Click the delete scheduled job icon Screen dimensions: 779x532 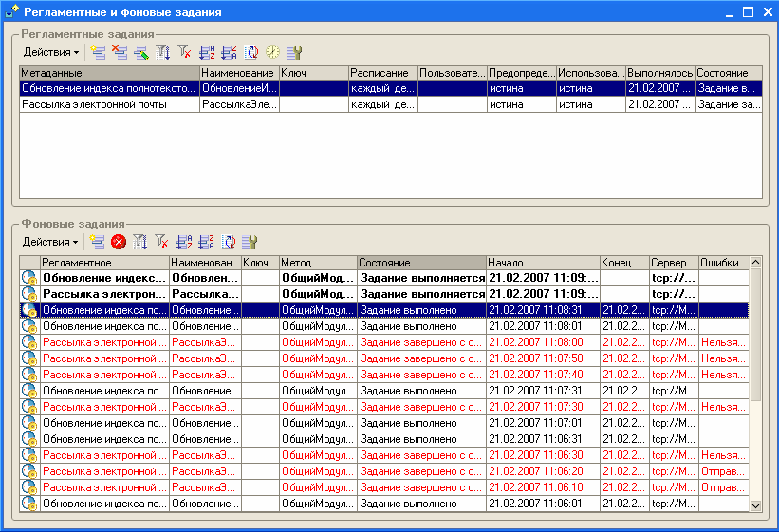[x=120, y=52]
